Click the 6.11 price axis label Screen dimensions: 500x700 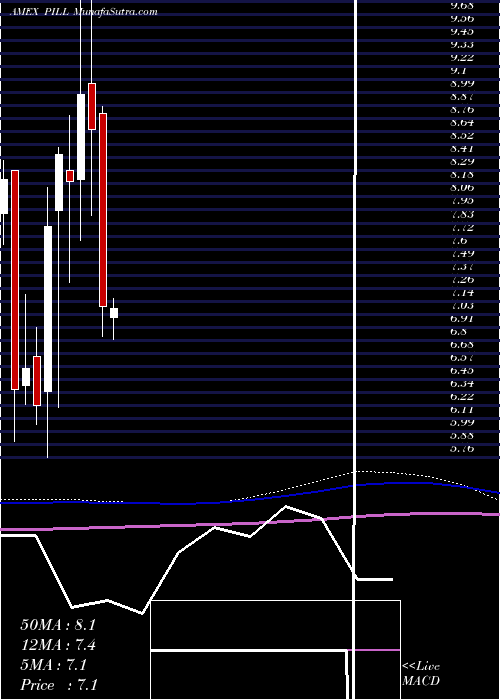click(462, 409)
